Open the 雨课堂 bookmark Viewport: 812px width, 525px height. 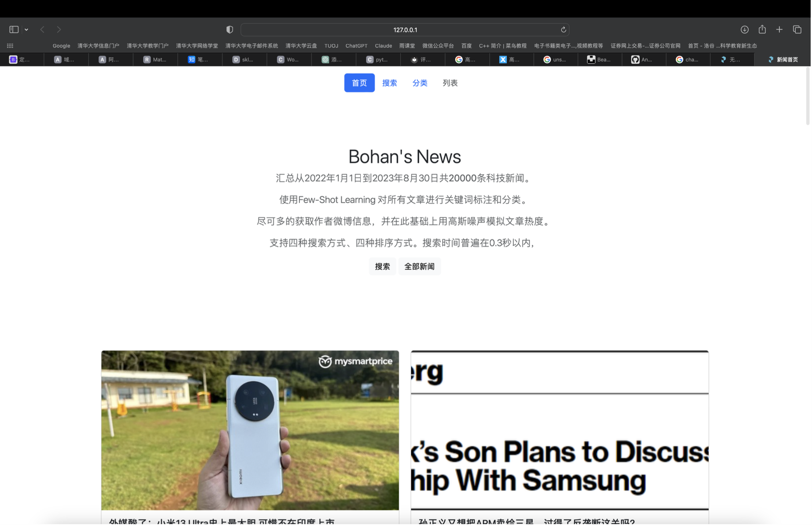407,46
